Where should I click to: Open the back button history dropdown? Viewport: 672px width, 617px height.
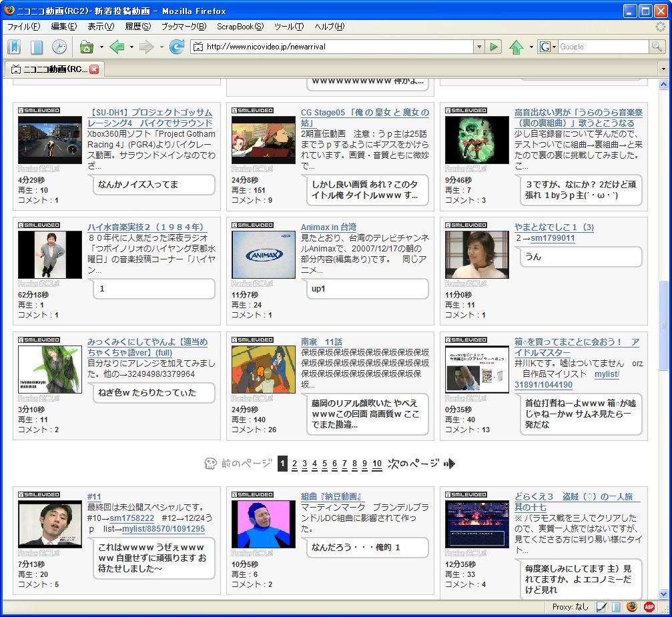131,47
